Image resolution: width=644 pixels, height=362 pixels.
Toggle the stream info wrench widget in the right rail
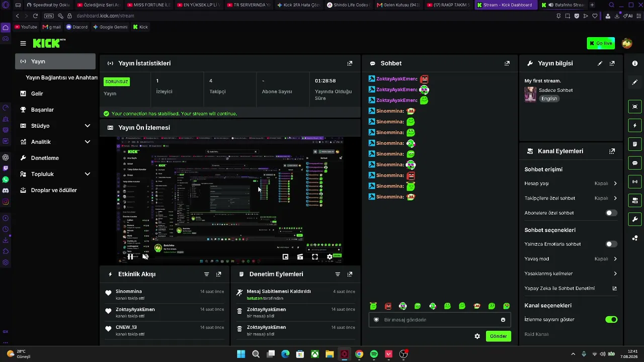(635, 219)
